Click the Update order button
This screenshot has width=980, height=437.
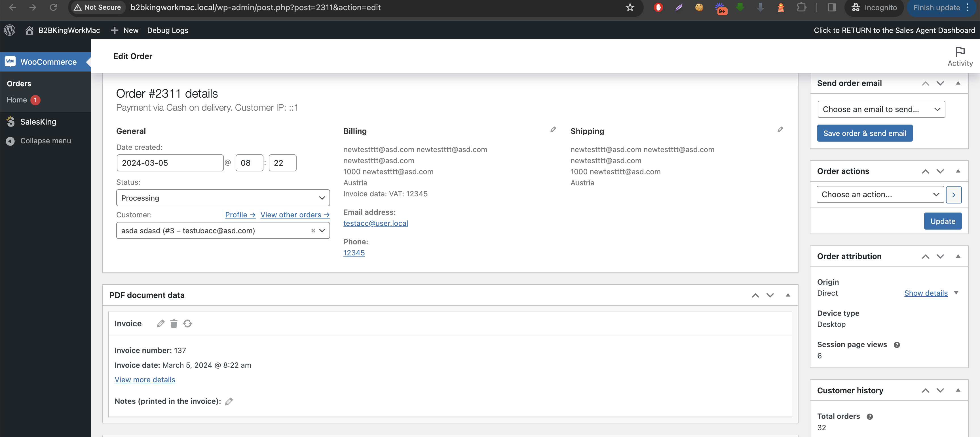(942, 221)
